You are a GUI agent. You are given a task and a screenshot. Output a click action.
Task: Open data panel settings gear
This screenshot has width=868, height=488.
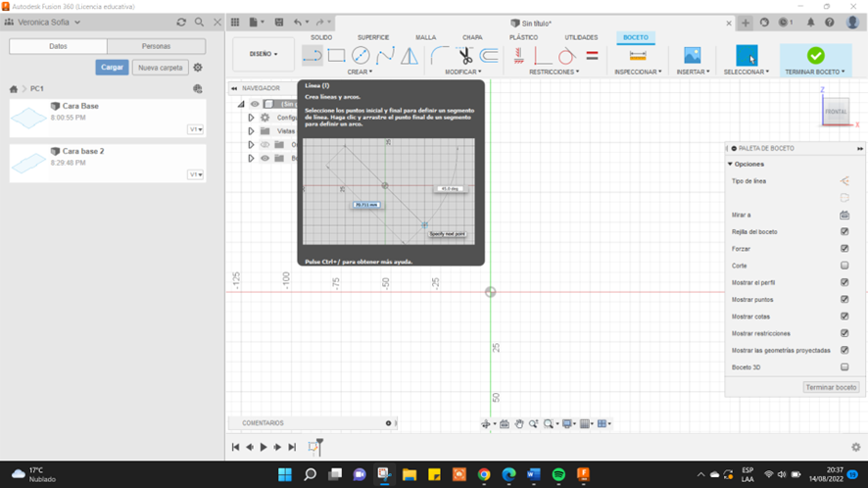pos(198,68)
